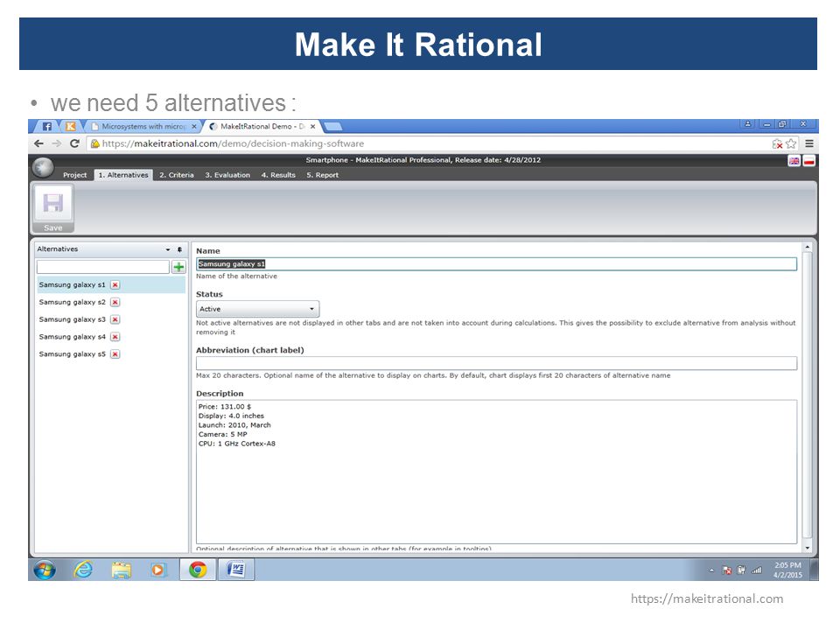Switch to Microsystems browser tab
Screen dimensions: 840x630
tap(143, 127)
